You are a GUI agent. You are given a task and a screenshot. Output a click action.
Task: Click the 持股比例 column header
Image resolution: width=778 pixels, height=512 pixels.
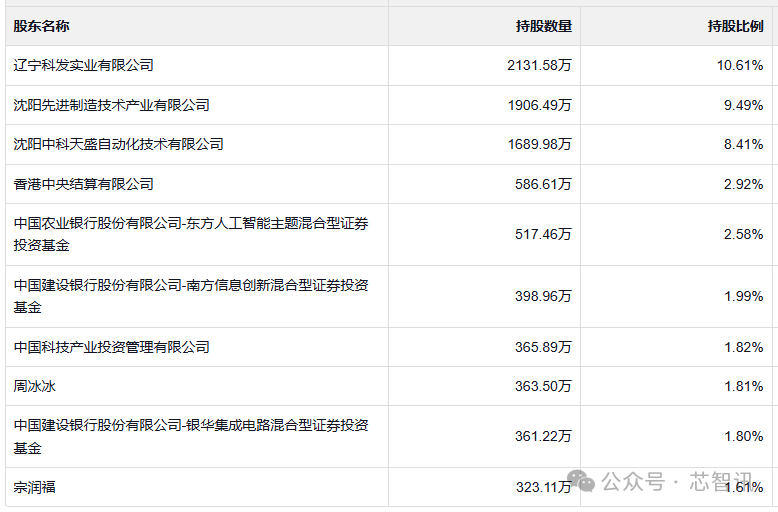coord(735,26)
